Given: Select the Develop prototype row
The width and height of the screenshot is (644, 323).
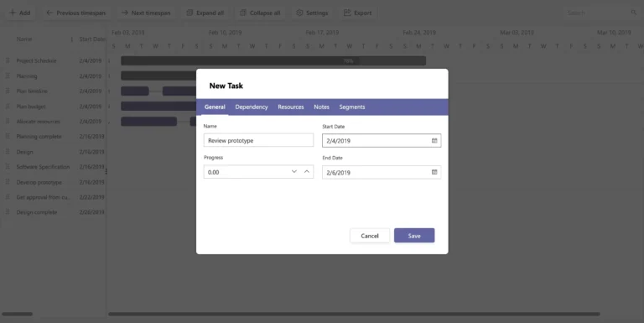Looking at the screenshot, I should tap(54, 182).
